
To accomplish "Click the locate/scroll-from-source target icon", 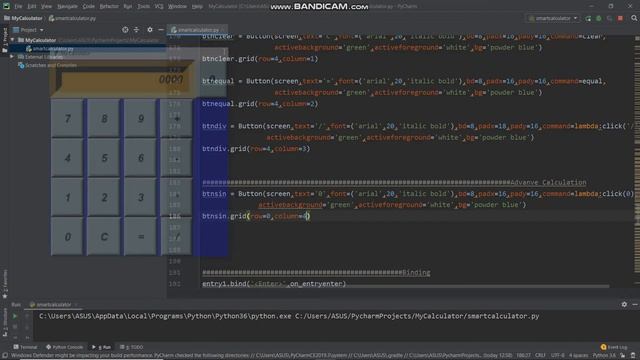I will click(125, 30).
